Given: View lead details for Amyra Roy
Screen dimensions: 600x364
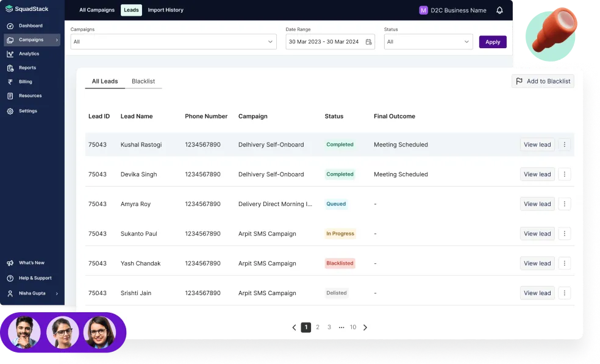Looking at the screenshot, I should point(537,204).
